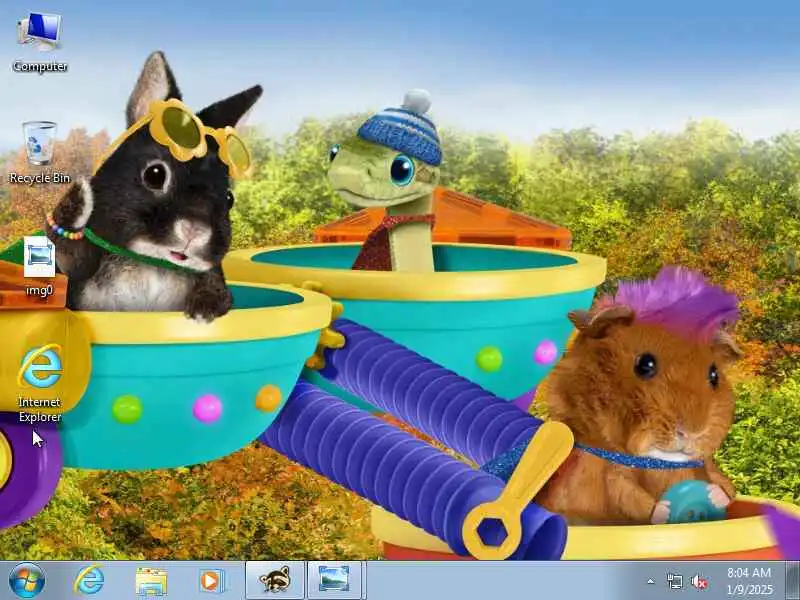
Task: Open the Windows Start menu orb
Action: point(27,581)
